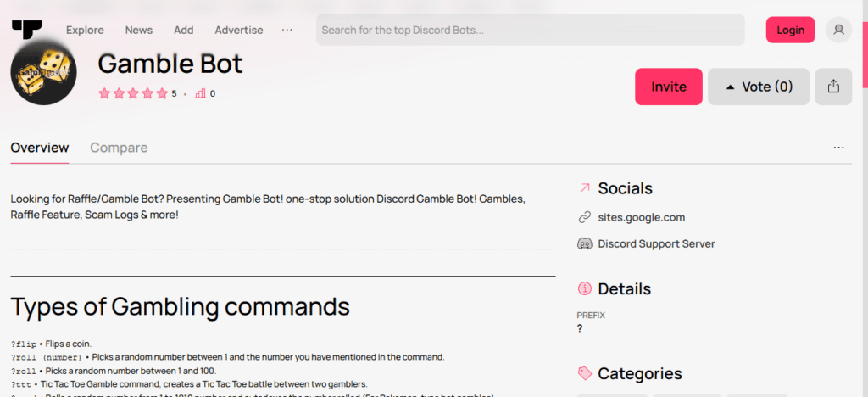This screenshot has width=868, height=397.
Task: Click the Gamble Bot dice avatar
Action: [44, 72]
